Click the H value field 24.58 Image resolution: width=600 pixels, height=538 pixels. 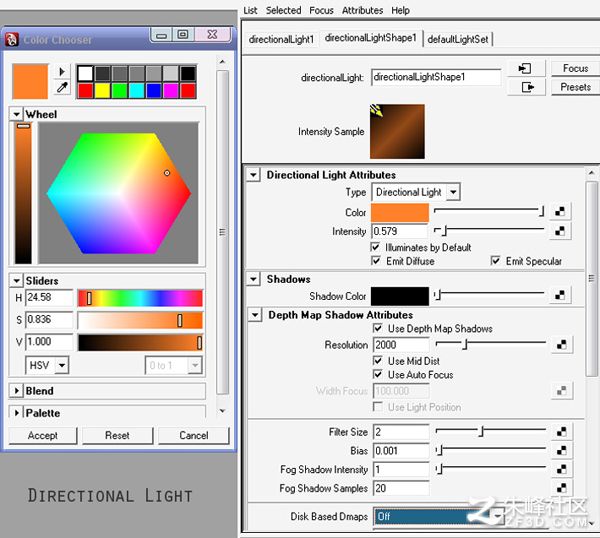point(49,297)
